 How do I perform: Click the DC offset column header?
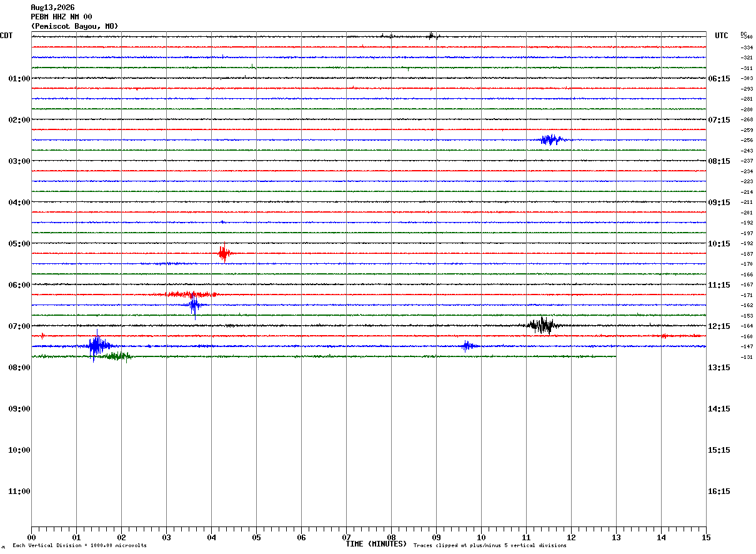click(744, 34)
